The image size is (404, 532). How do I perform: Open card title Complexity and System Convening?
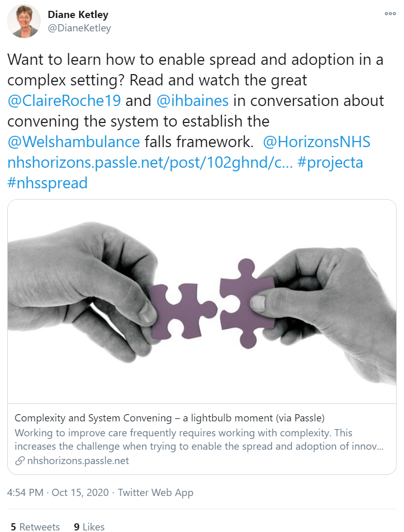[169, 418]
